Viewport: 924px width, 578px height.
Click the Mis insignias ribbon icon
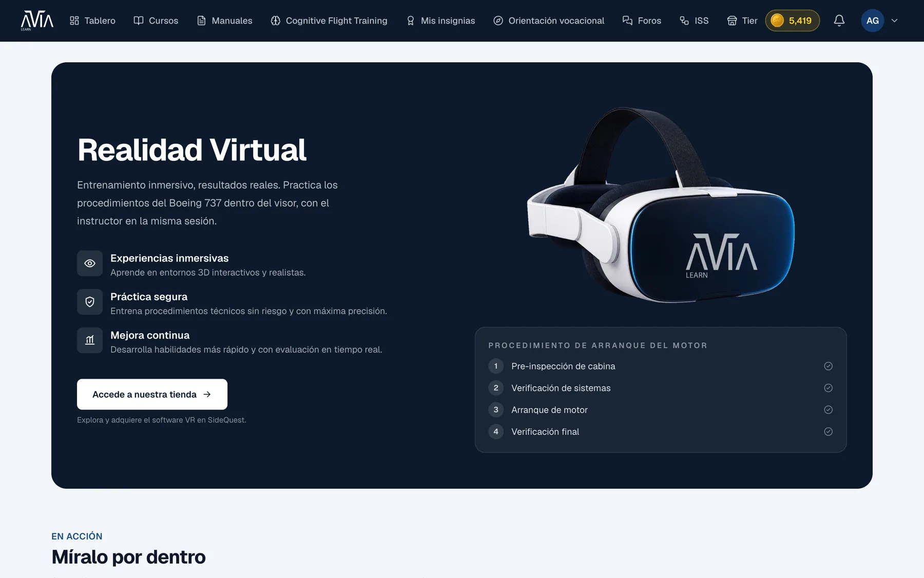tap(411, 21)
